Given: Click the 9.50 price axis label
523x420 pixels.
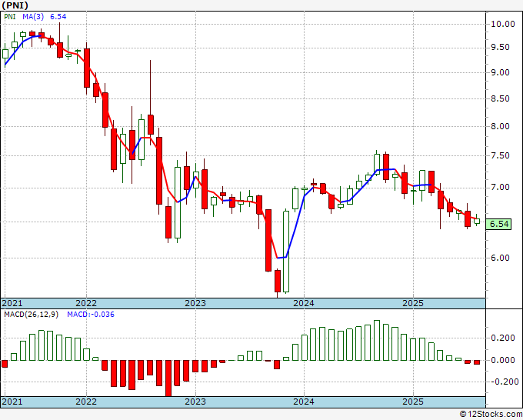Looking at the screenshot, I should pos(500,48).
